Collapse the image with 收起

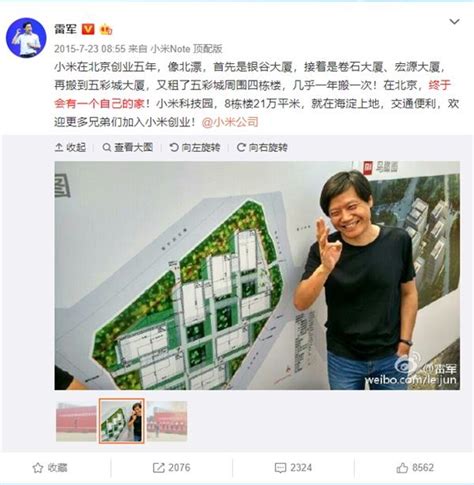click(70, 147)
